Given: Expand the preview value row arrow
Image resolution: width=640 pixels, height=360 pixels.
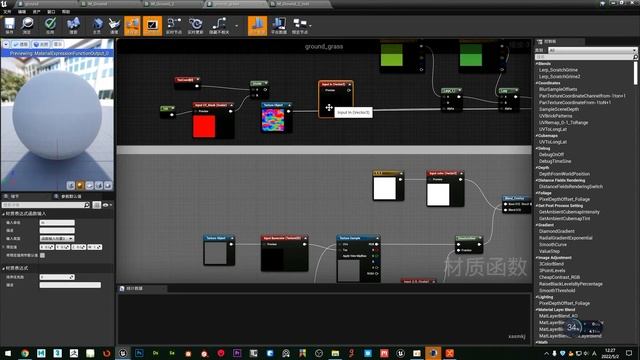Looking at the screenshot, I should pos(4,247).
